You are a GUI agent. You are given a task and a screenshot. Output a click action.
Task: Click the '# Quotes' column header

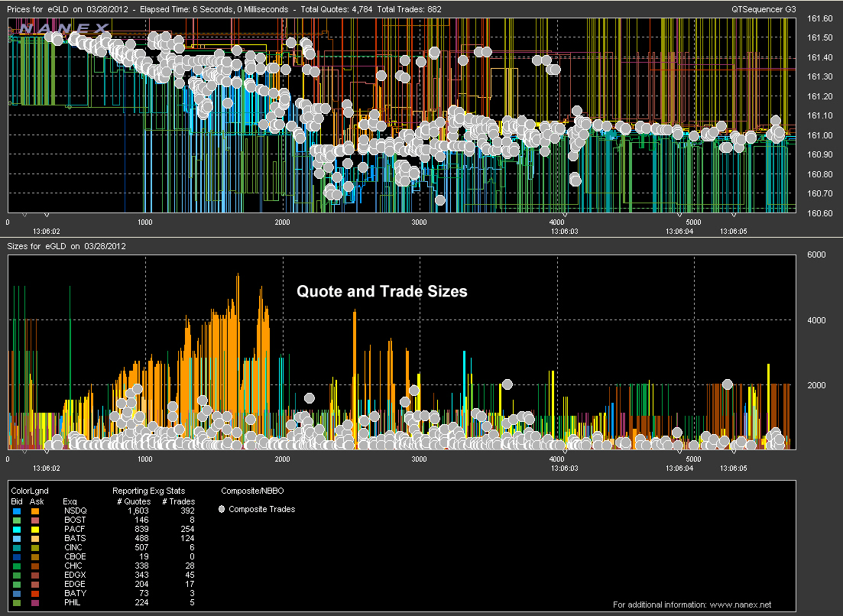(x=134, y=501)
